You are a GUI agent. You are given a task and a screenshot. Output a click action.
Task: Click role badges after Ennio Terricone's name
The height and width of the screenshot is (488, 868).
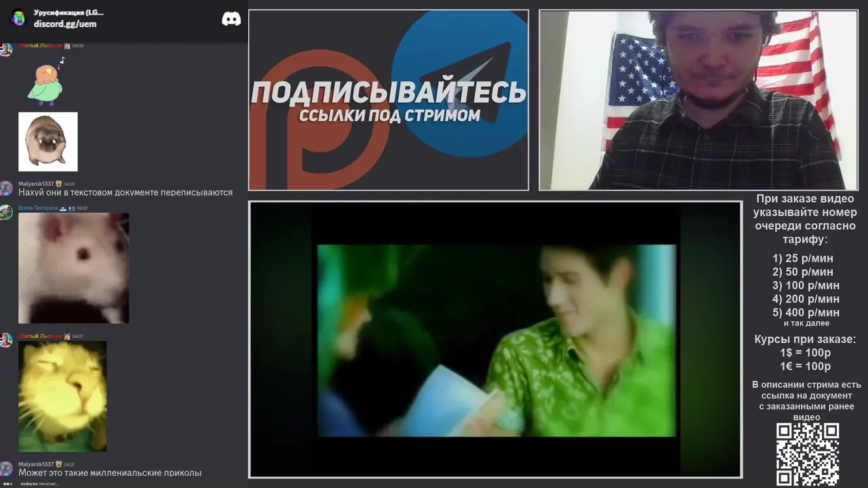67,208
